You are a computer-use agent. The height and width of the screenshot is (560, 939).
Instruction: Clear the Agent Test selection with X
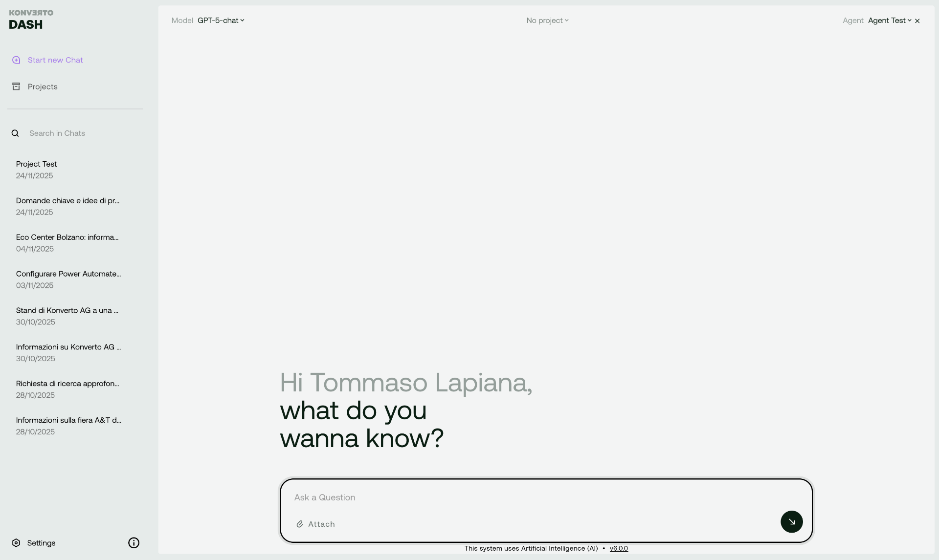[x=917, y=21]
